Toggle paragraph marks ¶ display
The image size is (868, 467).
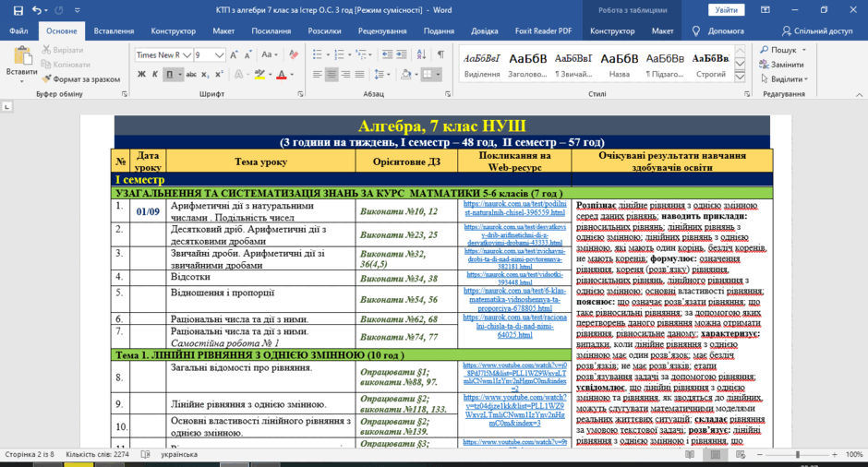pos(440,54)
